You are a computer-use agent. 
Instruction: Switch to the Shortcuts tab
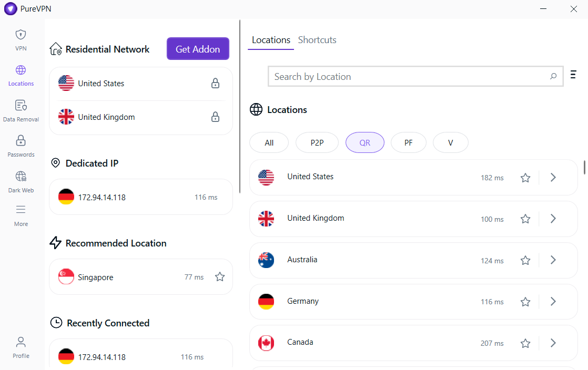(x=317, y=40)
